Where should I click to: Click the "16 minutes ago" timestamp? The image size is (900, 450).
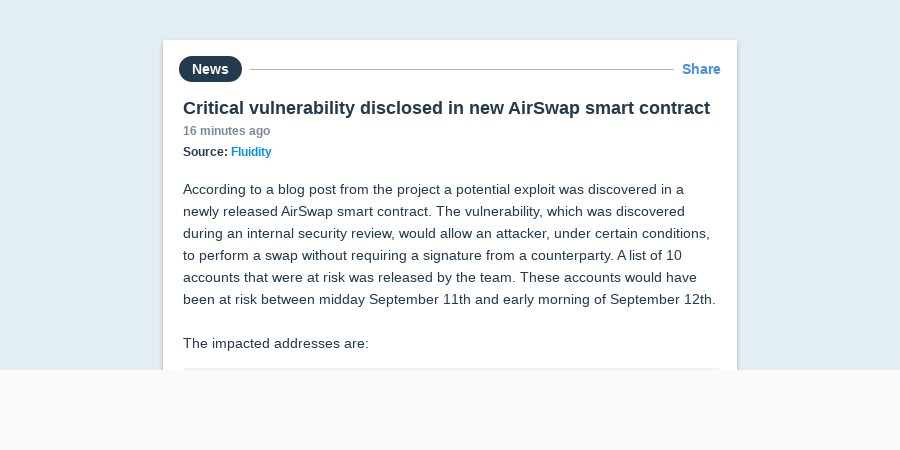(226, 131)
